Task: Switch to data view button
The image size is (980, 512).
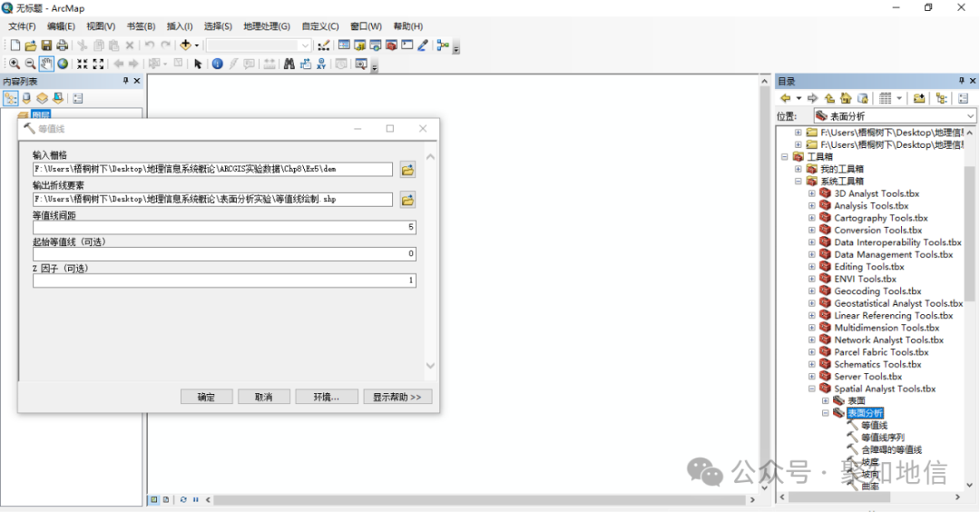Action: tap(153, 500)
